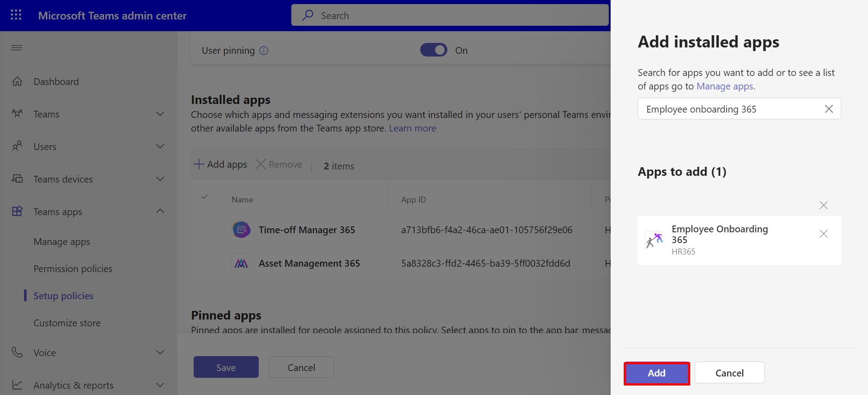Click the 2 items count text
This screenshot has height=395, width=868.
pyautogui.click(x=339, y=166)
